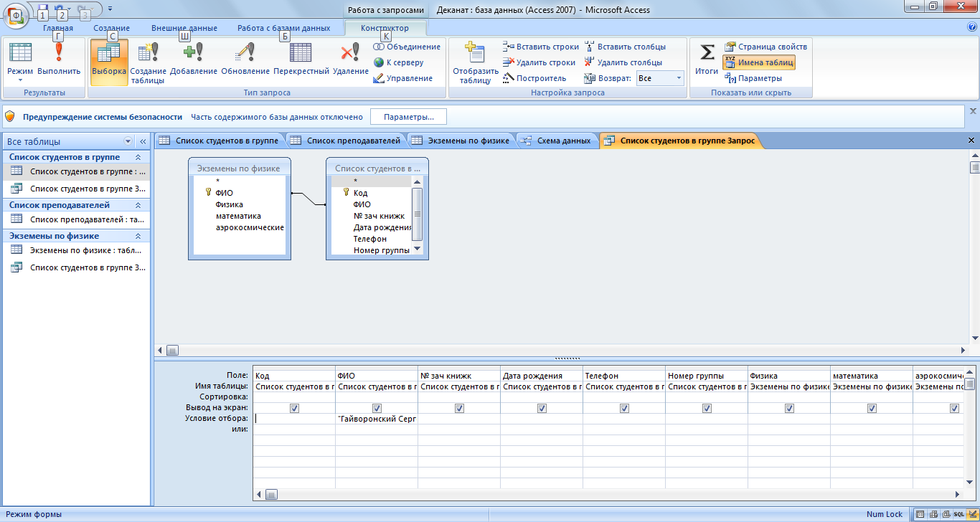Click Вставить строки
980x522 pixels.
541,47
